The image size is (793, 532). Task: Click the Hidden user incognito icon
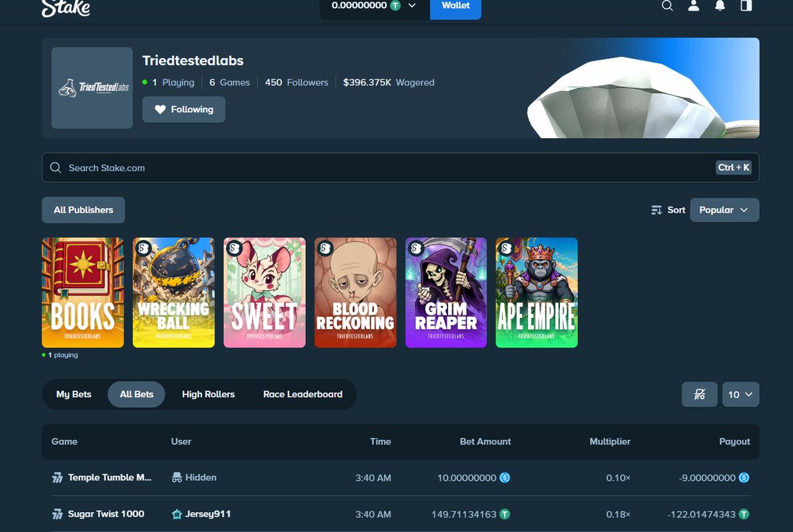point(177,477)
